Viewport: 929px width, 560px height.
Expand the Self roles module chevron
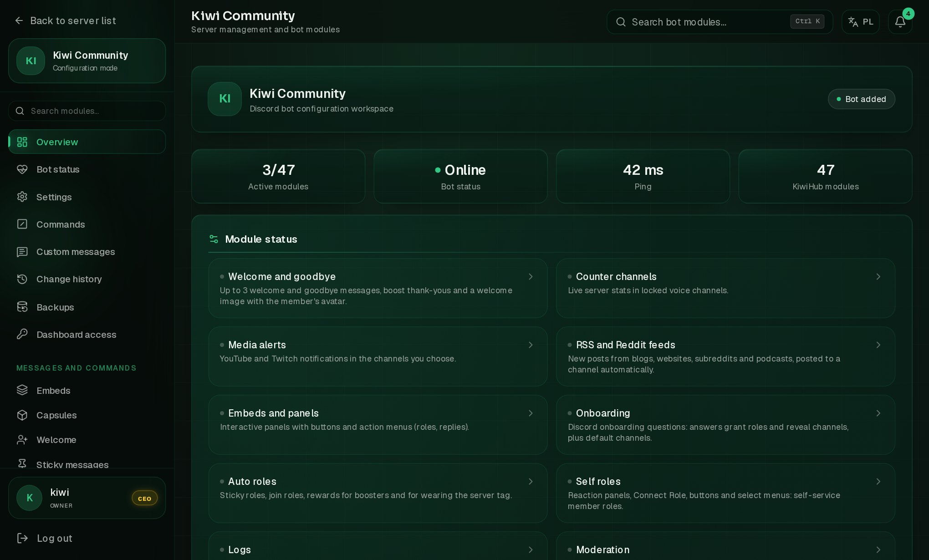tap(878, 482)
